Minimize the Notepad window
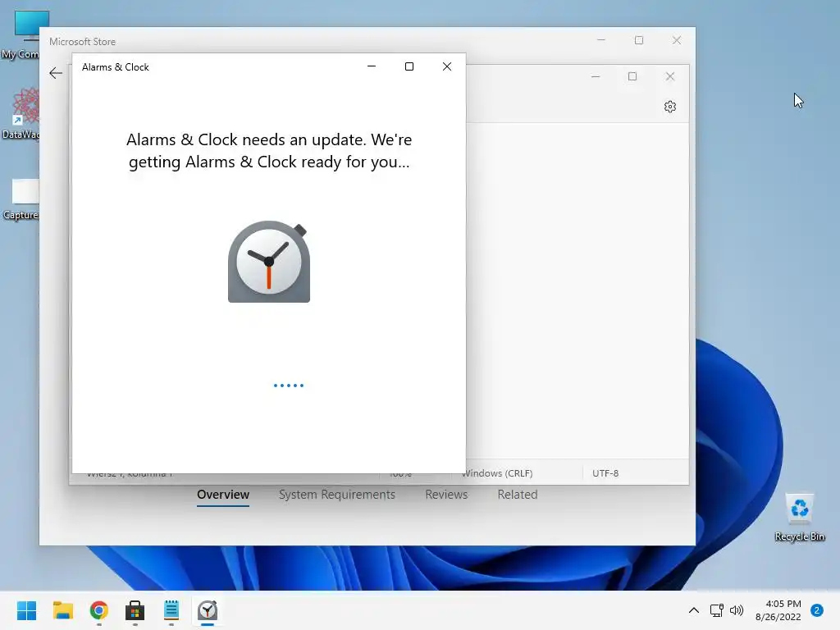 [596, 76]
